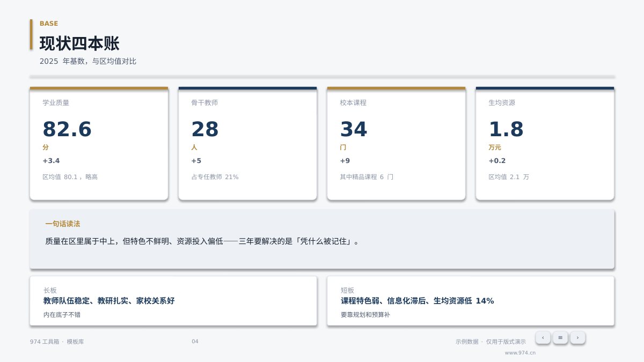The height and width of the screenshot is (362, 644).
Task: Select the 学业质量 card label
Action: [56, 102]
